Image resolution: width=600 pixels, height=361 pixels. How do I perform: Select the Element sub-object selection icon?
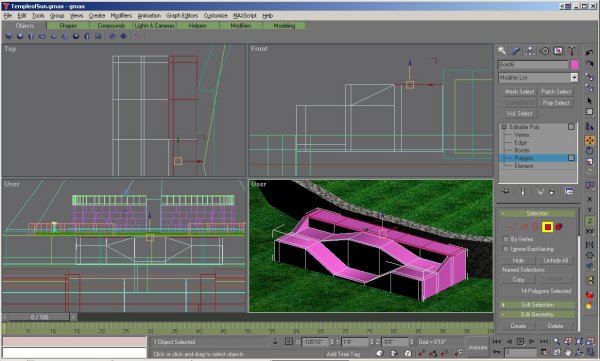pos(559,227)
